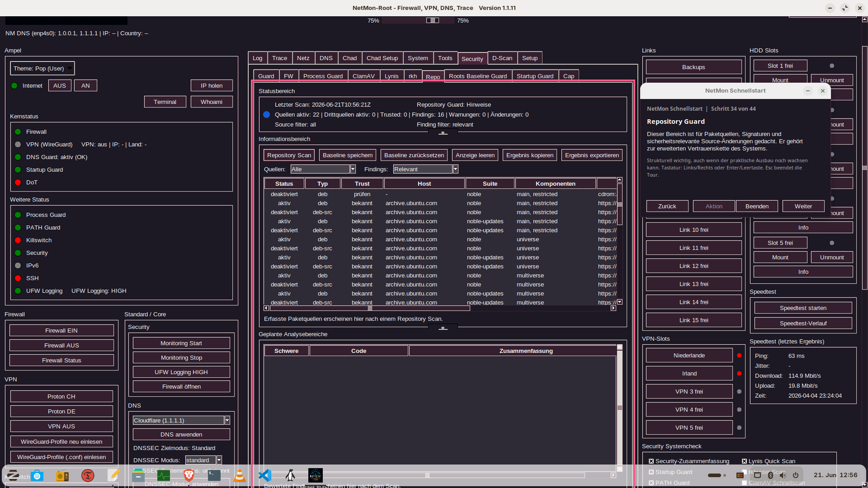
Task: Launch the Software store from the taskbar
Action: pos(37,475)
